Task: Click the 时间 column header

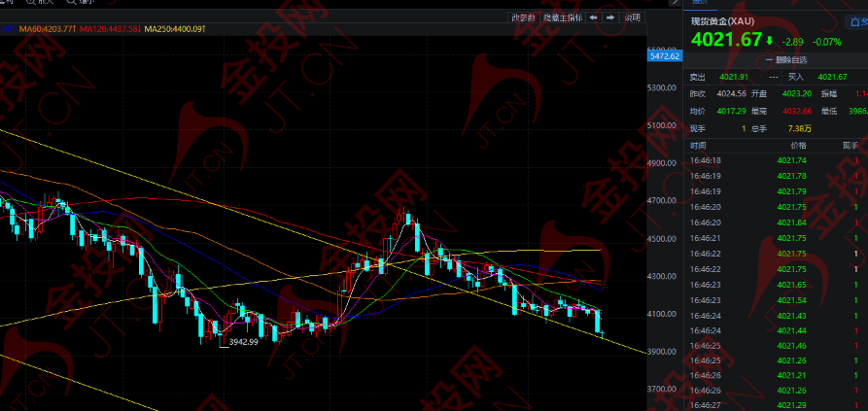Action: pos(698,146)
